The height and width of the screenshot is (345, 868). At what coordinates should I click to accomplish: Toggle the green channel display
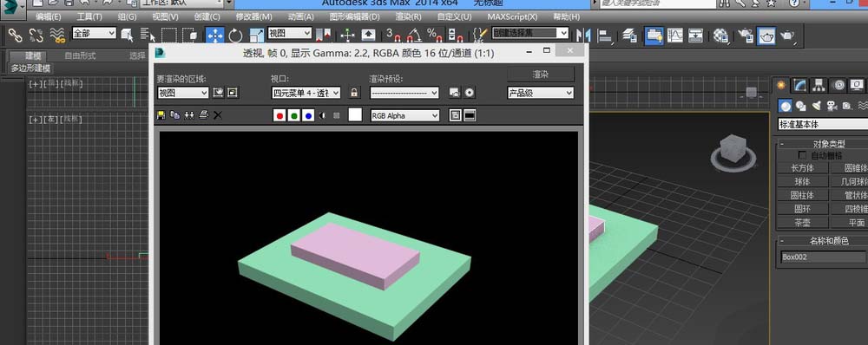294,115
